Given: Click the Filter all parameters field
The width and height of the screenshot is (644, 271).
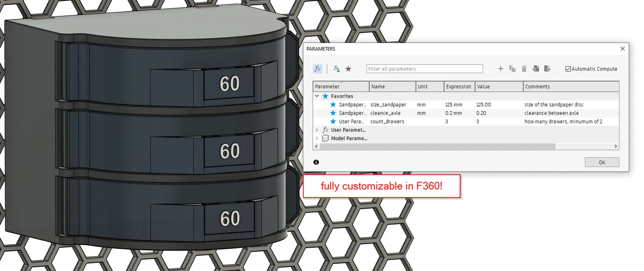Looking at the screenshot, I should pos(425,69).
